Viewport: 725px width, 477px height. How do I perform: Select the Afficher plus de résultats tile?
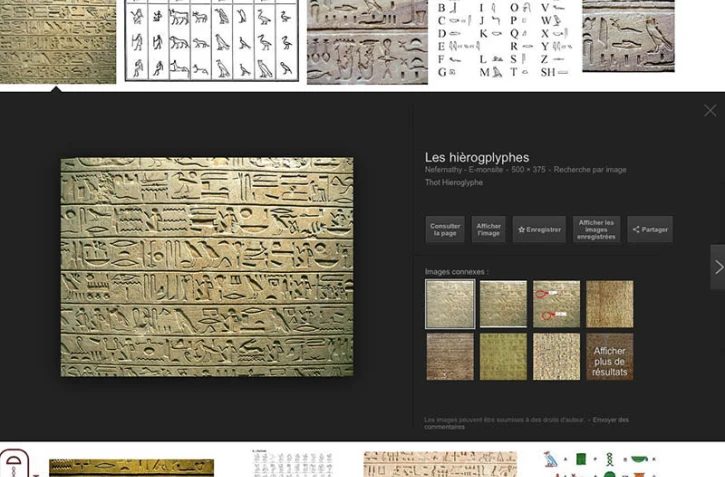pos(609,358)
